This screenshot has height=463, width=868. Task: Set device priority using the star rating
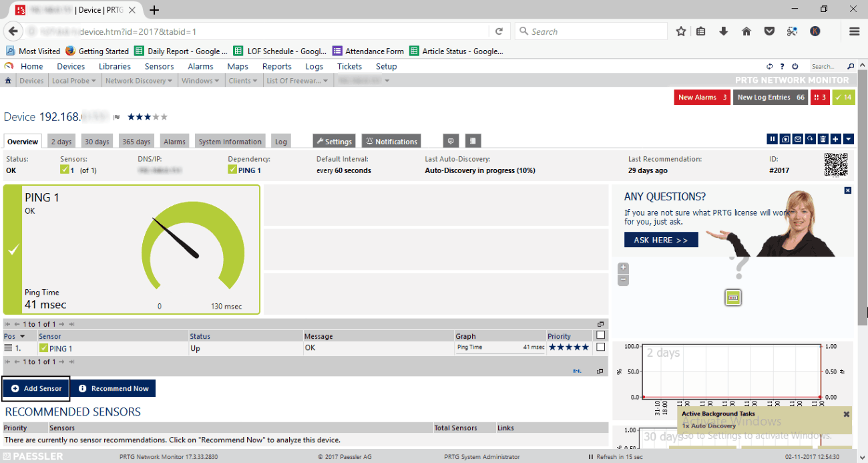coord(148,117)
